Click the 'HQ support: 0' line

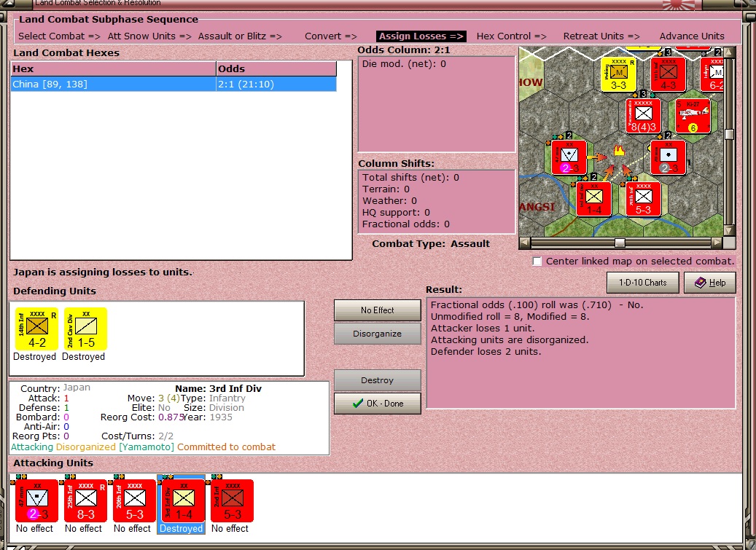[397, 213]
